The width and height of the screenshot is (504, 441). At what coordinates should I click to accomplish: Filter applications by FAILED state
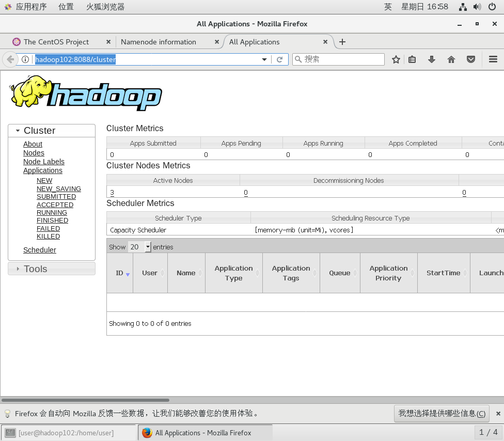pos(48,229)
